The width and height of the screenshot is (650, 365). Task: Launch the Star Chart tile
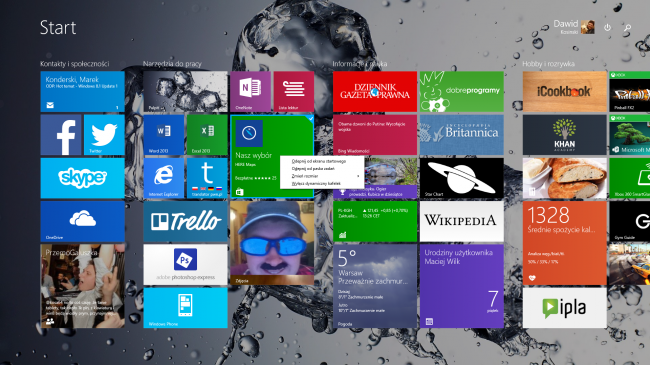461,178
